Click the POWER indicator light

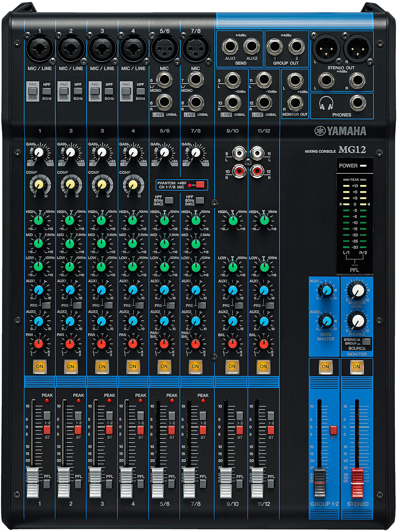(x=363, y=166)
